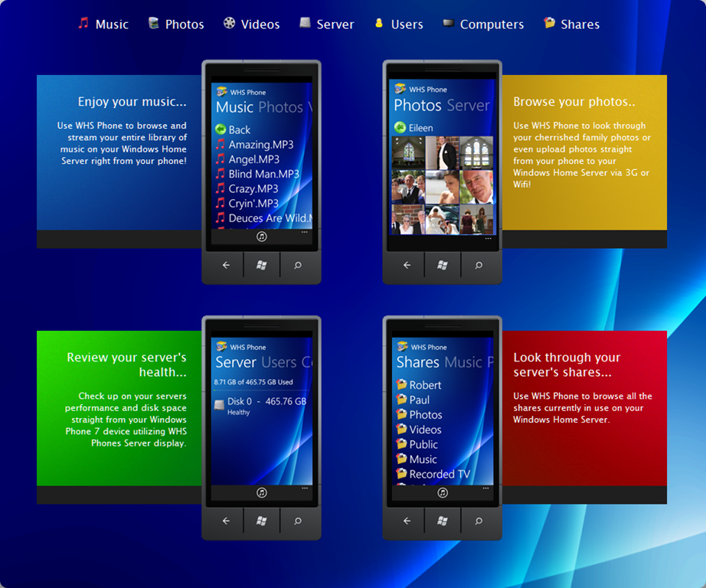
Task: Select the Music pivot tab on the Shares phone
Action: pos(463,362)
